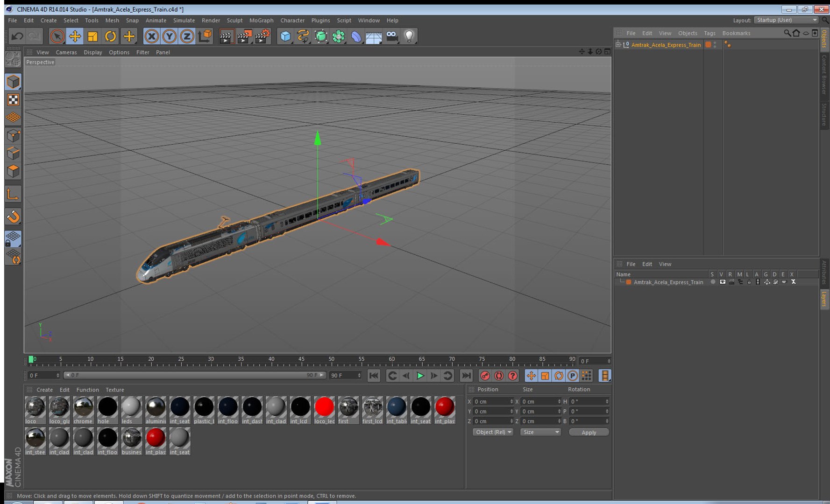Open the Content Browser side tab

[x=824, y=75]
